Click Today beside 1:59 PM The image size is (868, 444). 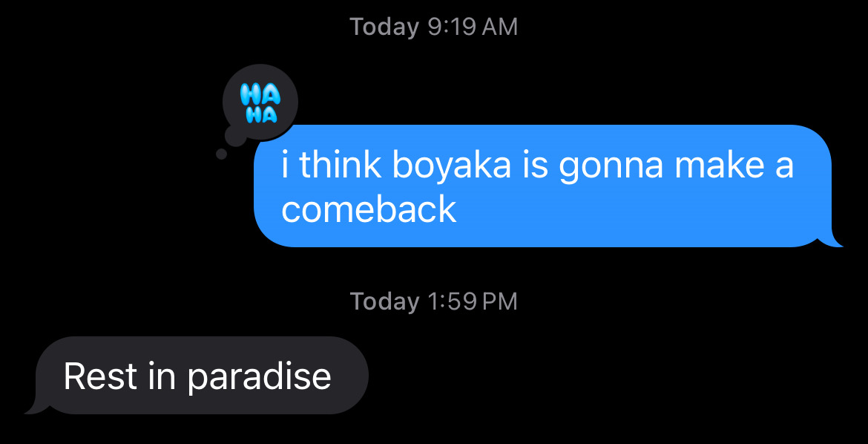tap(385, 302)
